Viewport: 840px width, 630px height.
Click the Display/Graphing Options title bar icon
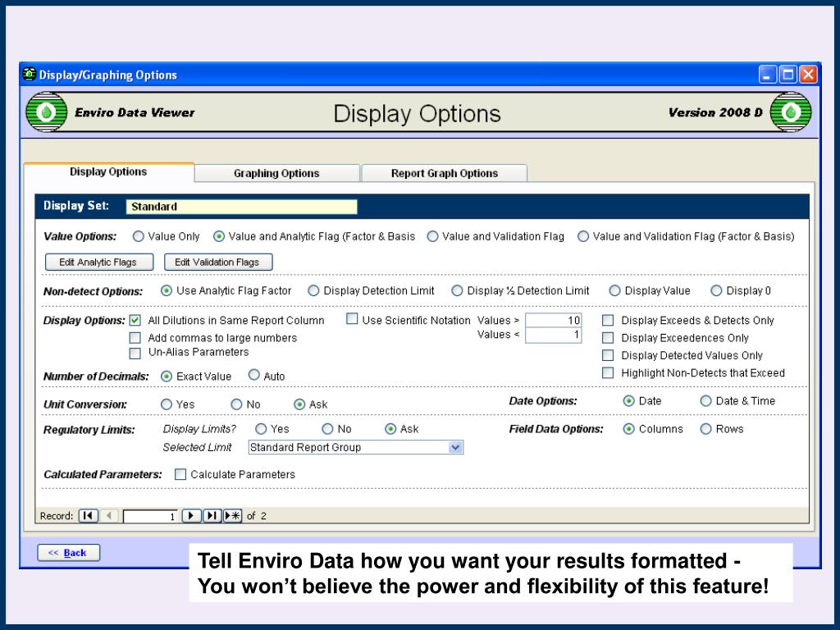tap(30, 74)
